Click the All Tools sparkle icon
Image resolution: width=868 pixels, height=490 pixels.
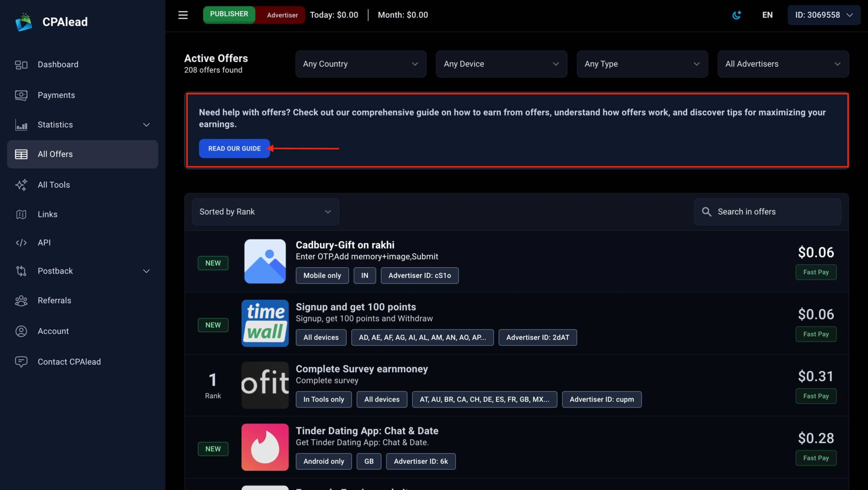click(x=21, y=185)
